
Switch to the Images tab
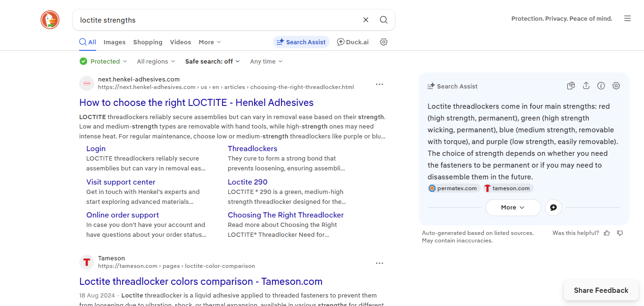pos(115,42)
